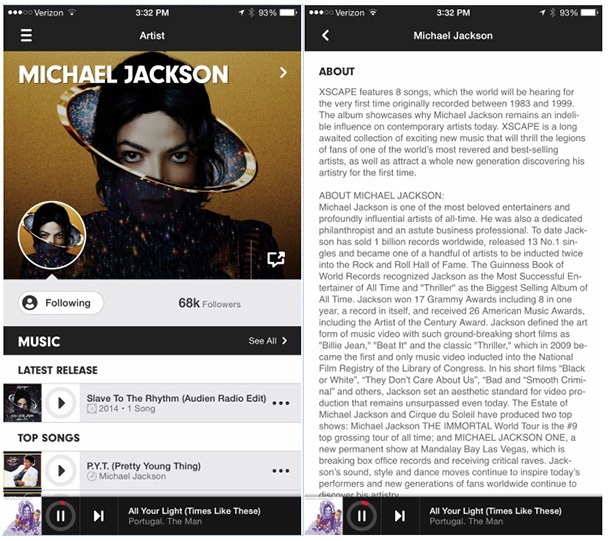610x541 pixels.
Task: Open the hamburger menu on Artist screen
Action: click(x=26, y=35)
